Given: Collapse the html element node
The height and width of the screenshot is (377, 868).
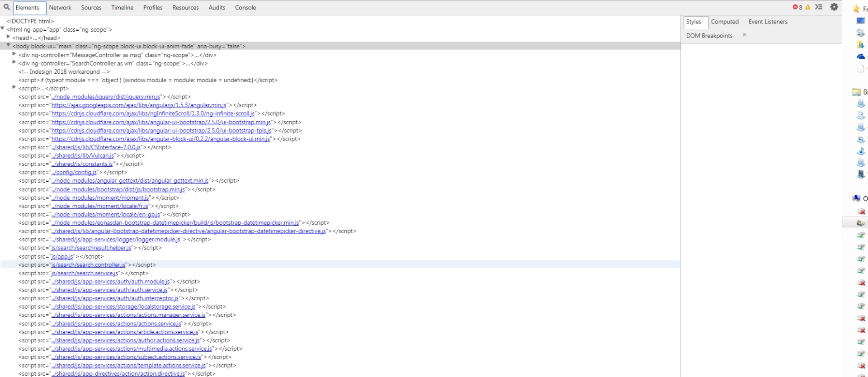Looking at the screenshot, I should point(3,28).
